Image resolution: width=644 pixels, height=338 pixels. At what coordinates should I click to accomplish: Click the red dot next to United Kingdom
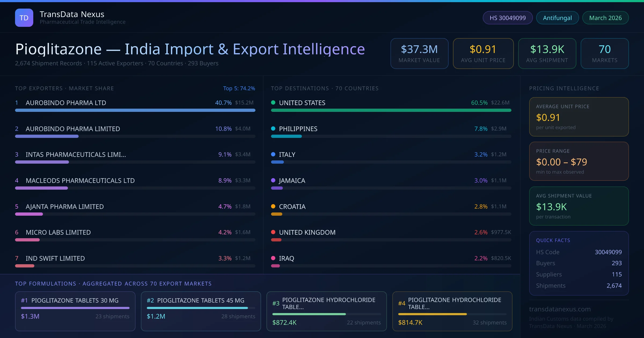point(273,232)
